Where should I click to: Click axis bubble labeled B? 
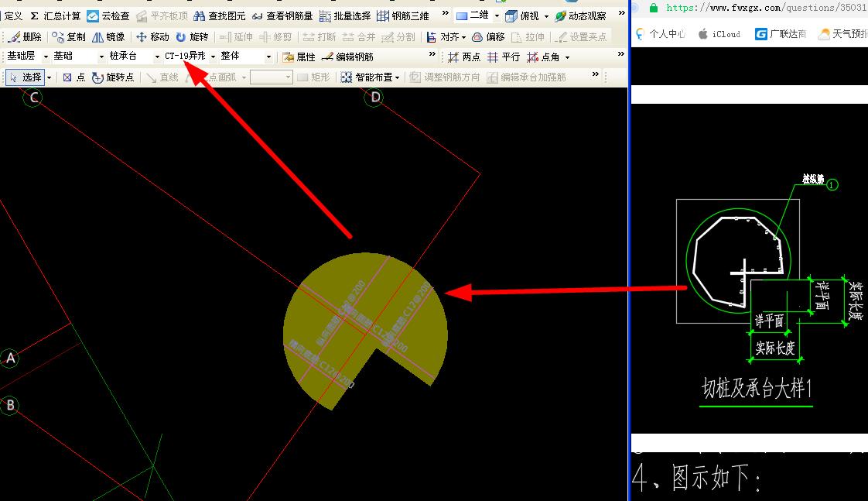9,405
